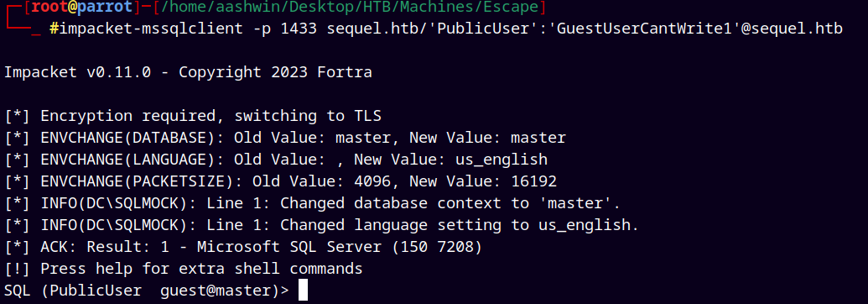Select the value '16192' in packet size line

click(x=533, y=181)
